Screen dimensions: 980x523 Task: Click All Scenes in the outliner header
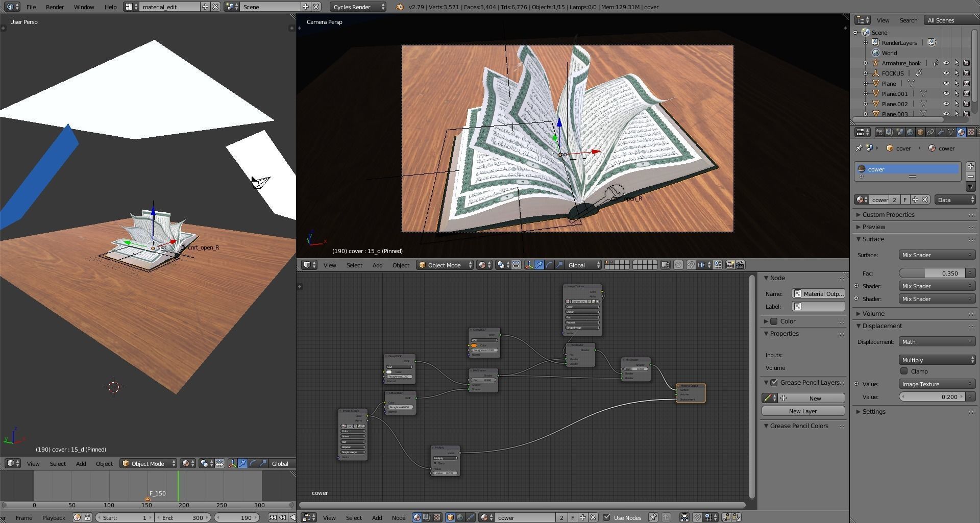[x=949, y=20]
